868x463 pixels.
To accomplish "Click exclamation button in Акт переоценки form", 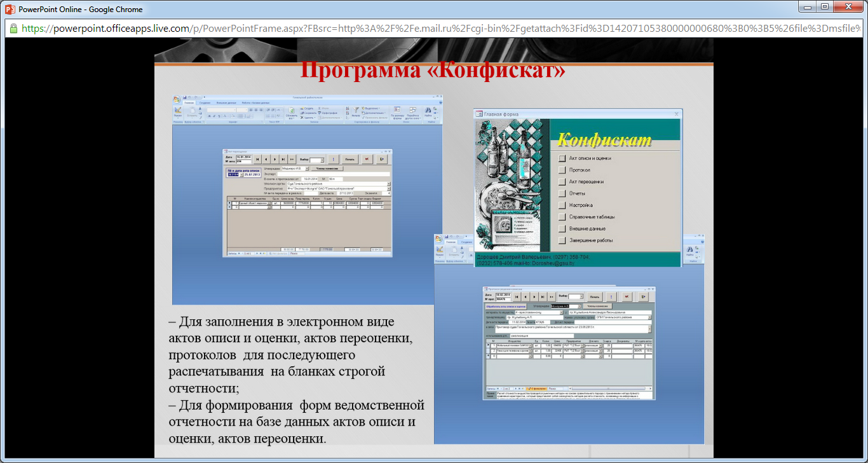I will pyautogui.click(x=334, y=159).
